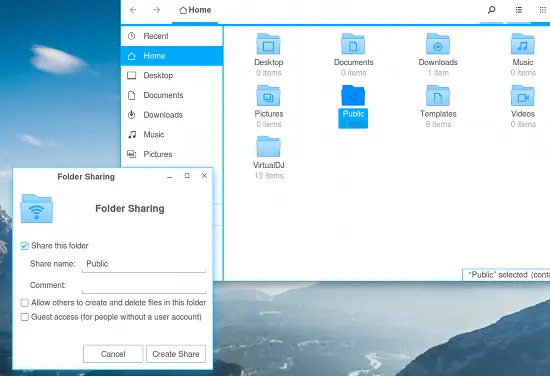Open the VirtualDJ folder icon
This screenshot has height=376, width=550.
click(x=268, y=147)
